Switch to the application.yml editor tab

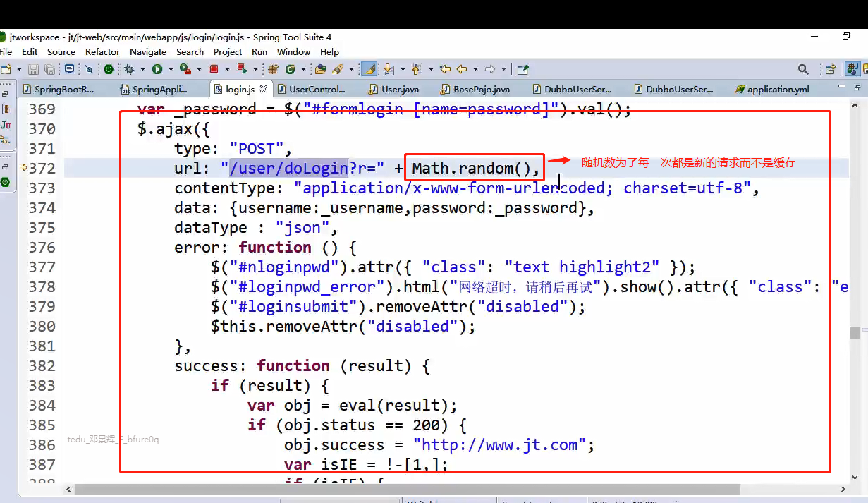[771, 90]
